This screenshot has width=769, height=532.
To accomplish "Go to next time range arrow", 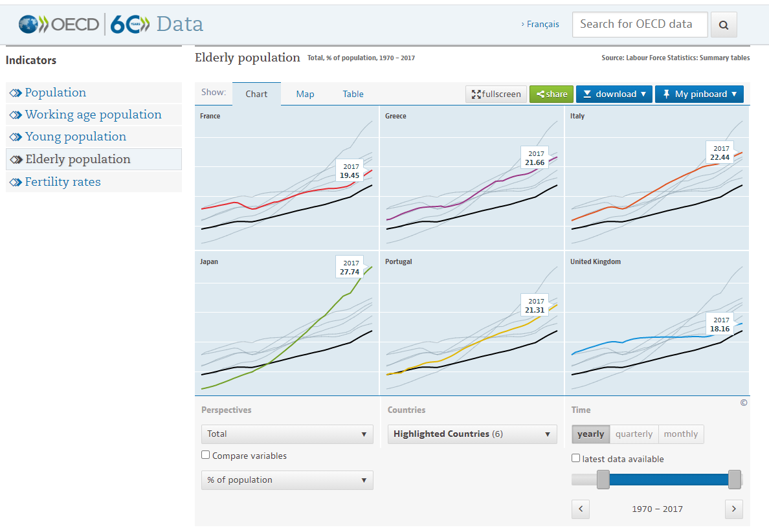I will click(x=733, y=509).
